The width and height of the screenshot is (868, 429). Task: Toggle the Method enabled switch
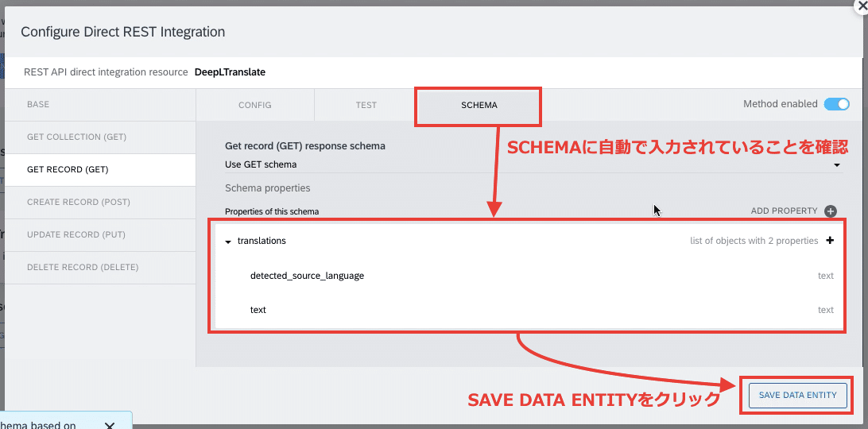(x=836, y=104)
